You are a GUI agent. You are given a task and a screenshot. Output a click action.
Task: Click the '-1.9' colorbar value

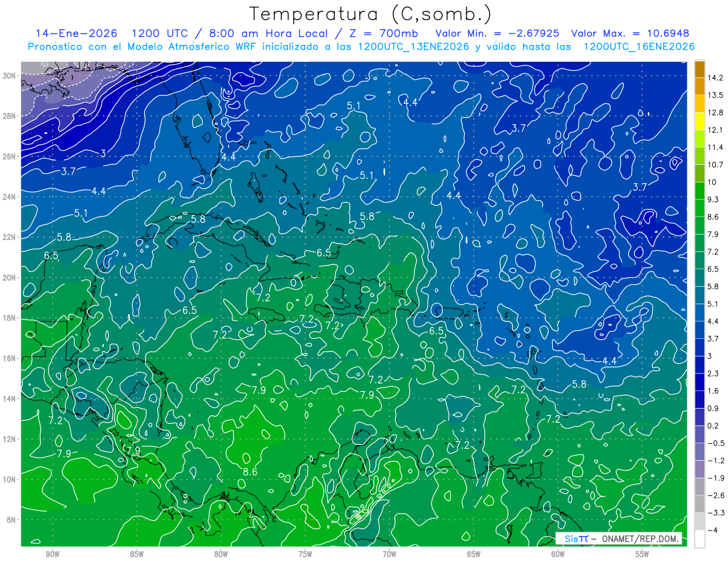click(716, 478)
